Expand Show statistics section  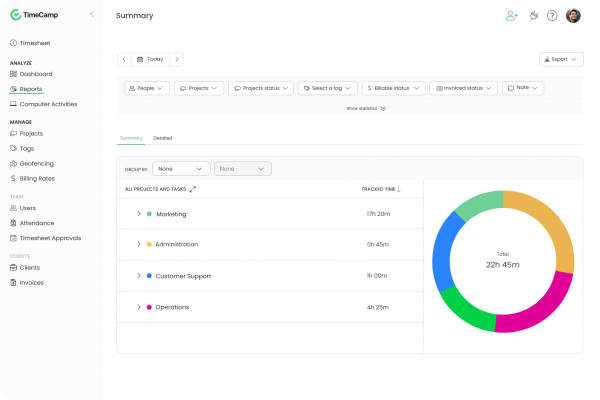[366, 108]
